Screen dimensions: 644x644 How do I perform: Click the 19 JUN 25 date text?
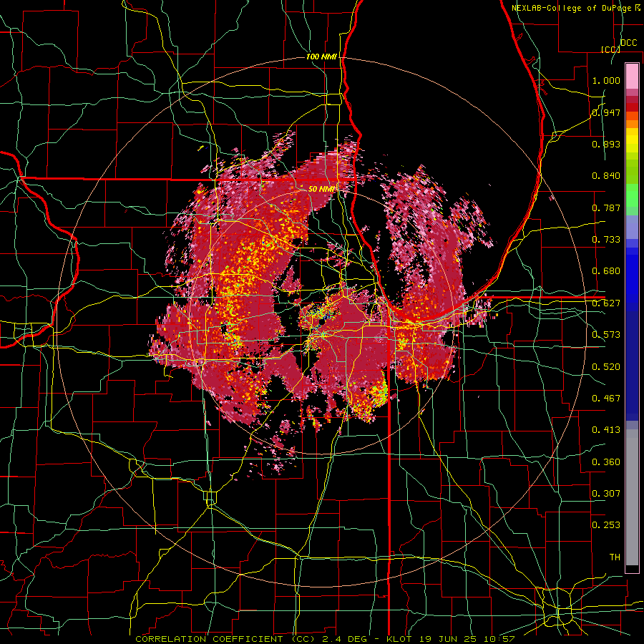[x=449, y=639]
